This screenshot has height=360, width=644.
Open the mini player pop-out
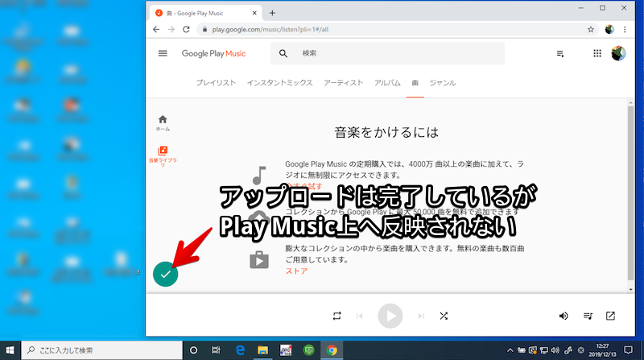click(610, 316)
